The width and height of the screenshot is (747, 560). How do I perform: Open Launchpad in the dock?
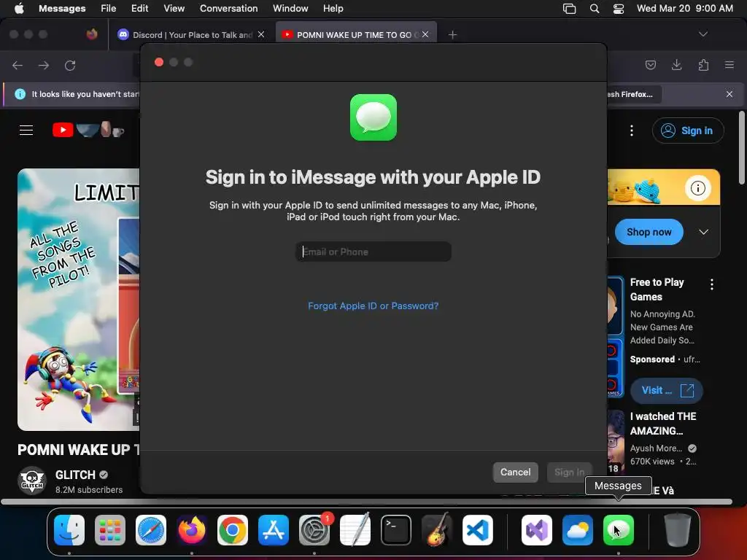pos(110,530)
